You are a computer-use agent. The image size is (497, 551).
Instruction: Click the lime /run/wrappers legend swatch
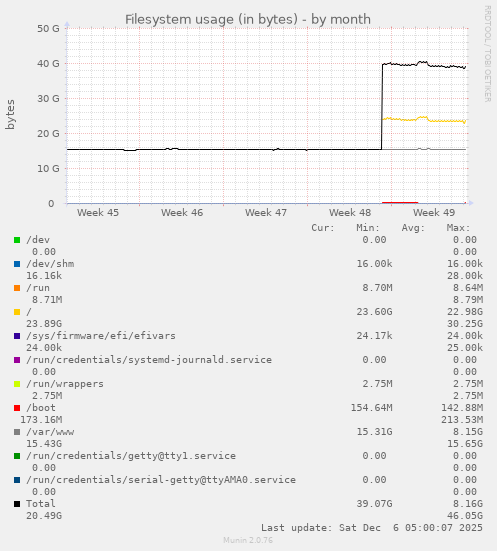pos(17,384)
